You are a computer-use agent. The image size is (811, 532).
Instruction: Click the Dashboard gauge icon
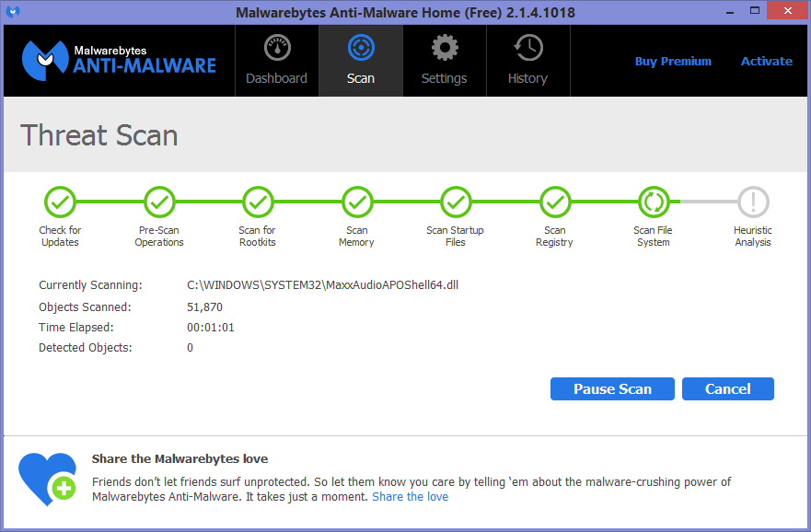pos(277,48)
